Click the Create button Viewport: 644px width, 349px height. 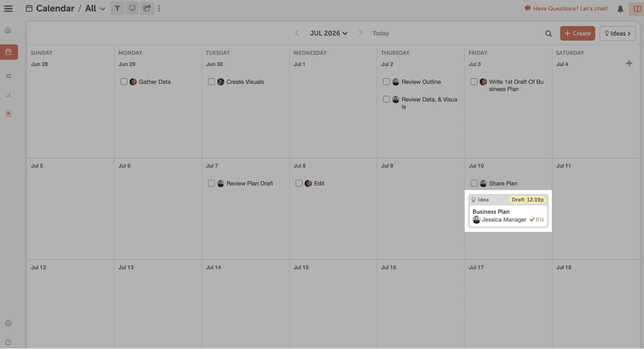577,33
